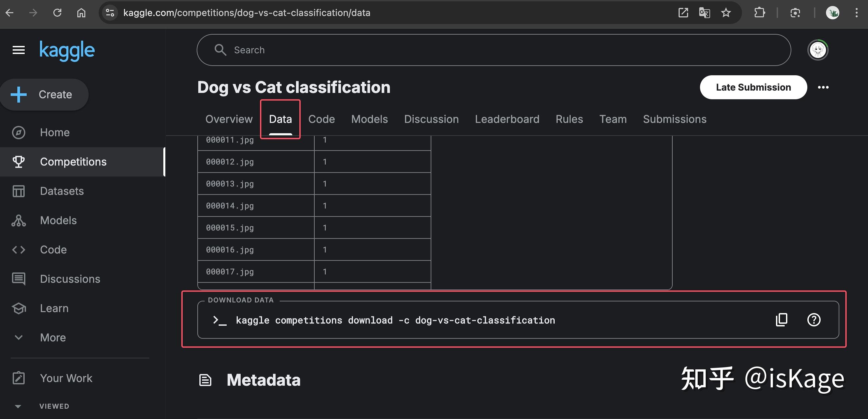Open the Submissions tab
Image resolution: width=868 pixels, height=419 pixels.
[674, 119]
